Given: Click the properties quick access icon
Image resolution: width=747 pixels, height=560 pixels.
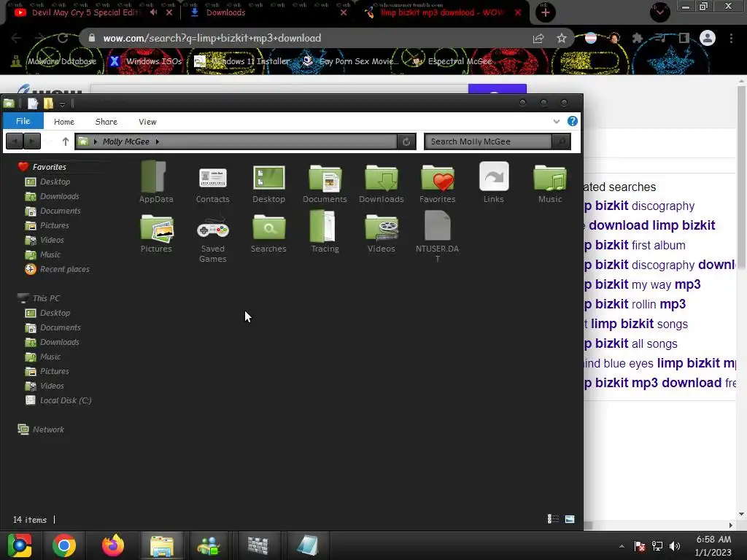Looking at the screenshot, I should pyautogui.click(x=32, y=103).
